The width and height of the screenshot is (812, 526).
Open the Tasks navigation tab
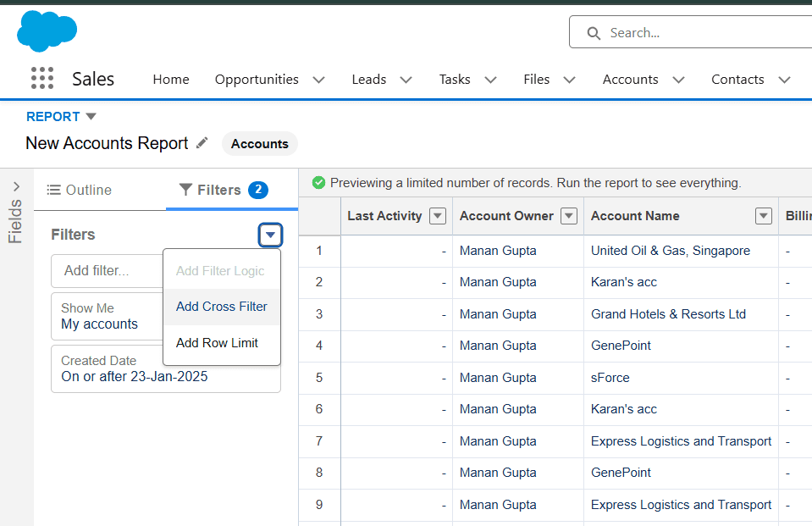[x=455, y=80]
